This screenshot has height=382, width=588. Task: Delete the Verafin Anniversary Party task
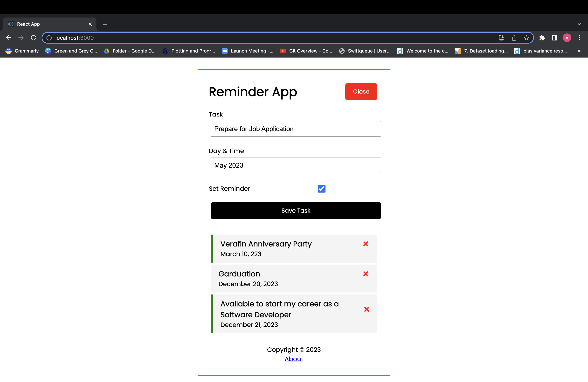[x=366, y=244]
